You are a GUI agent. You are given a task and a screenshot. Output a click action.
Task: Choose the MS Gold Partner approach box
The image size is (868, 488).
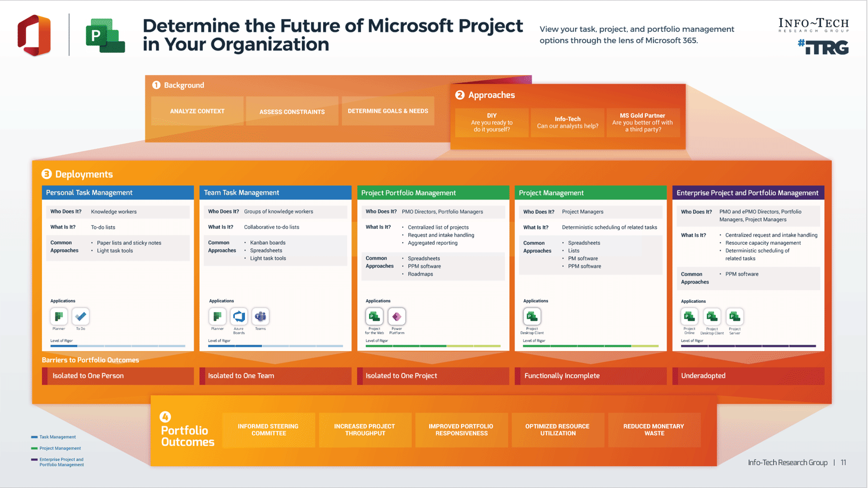pyautogui.click(x=643, y=122)
